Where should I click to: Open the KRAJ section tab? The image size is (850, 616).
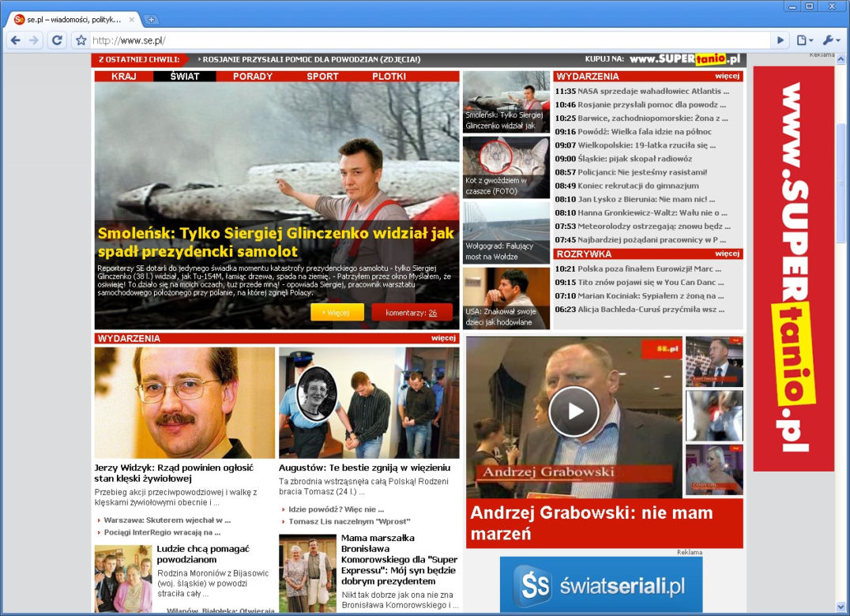(x=123, y=77)
